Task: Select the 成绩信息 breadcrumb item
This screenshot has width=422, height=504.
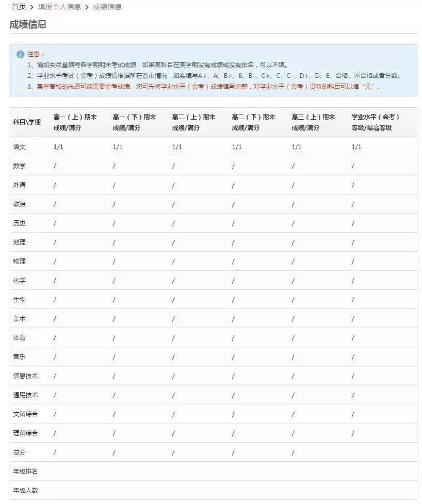Action: tap(106, 7)
